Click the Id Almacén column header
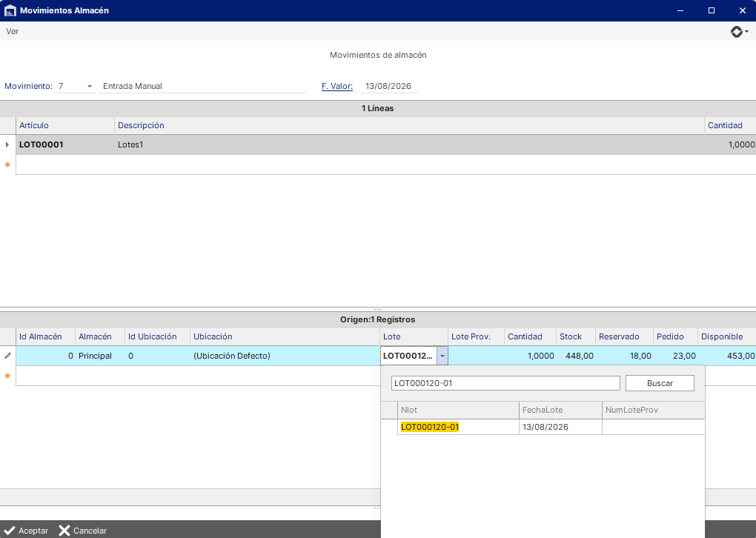 click(46, 336)
